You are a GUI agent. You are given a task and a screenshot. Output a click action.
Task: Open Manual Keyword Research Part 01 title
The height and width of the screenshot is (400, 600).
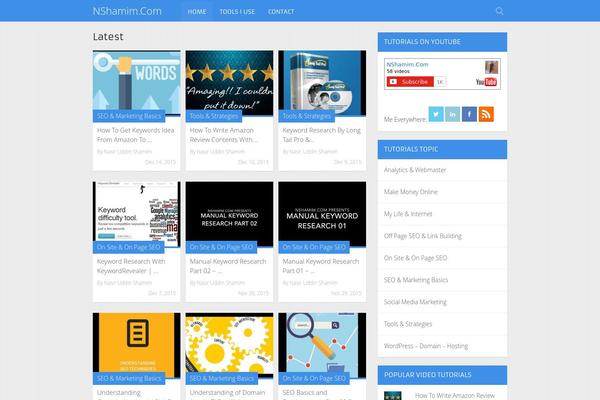tap(321, 266)
